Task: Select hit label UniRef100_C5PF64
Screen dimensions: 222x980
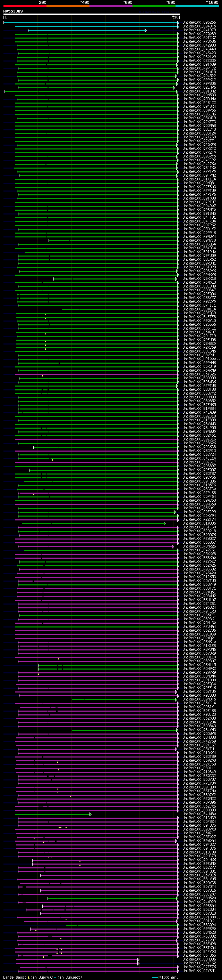Action: [x=199, y=496]
